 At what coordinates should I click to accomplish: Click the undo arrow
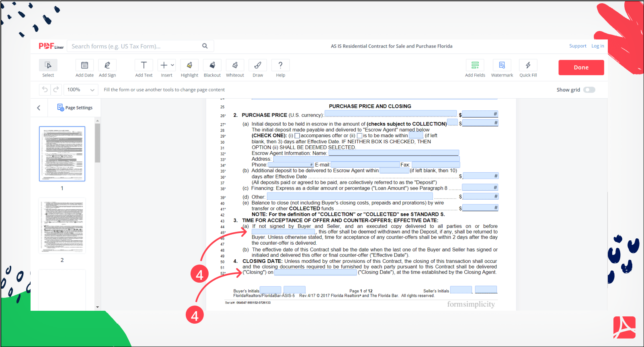tap(45, 89)
